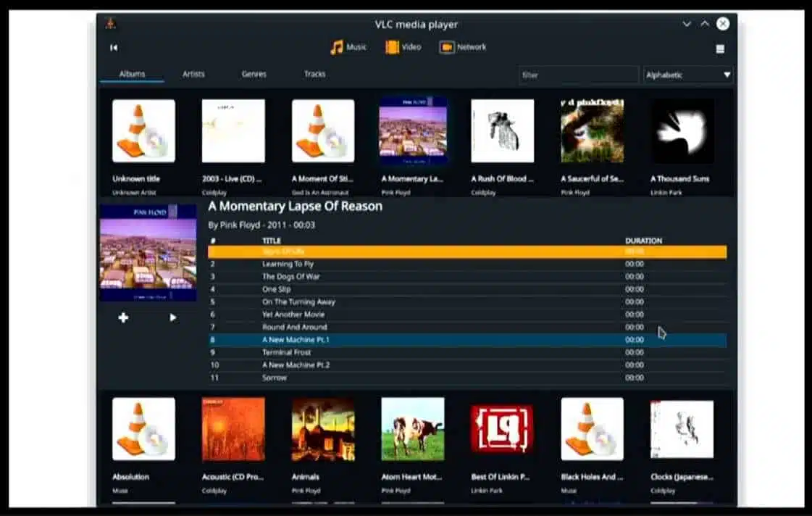Switch to the Artists tab
Screen dimensions: 812x516
pyautogui.click(x=193, y=74)
